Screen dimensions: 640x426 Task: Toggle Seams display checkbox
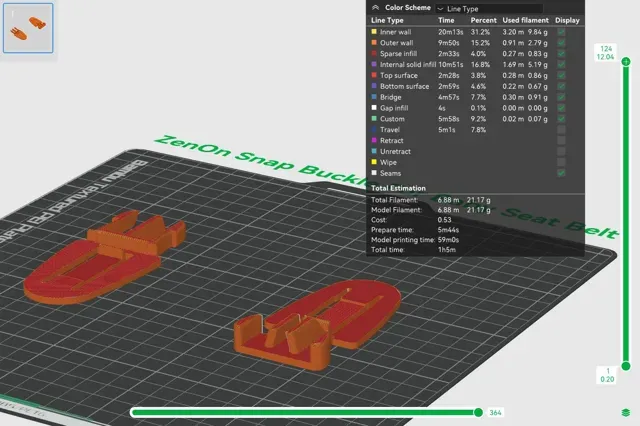[561, 173]
